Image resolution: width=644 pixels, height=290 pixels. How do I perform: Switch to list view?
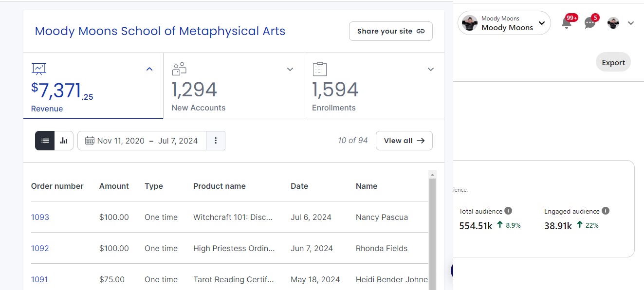click(45, 141)
